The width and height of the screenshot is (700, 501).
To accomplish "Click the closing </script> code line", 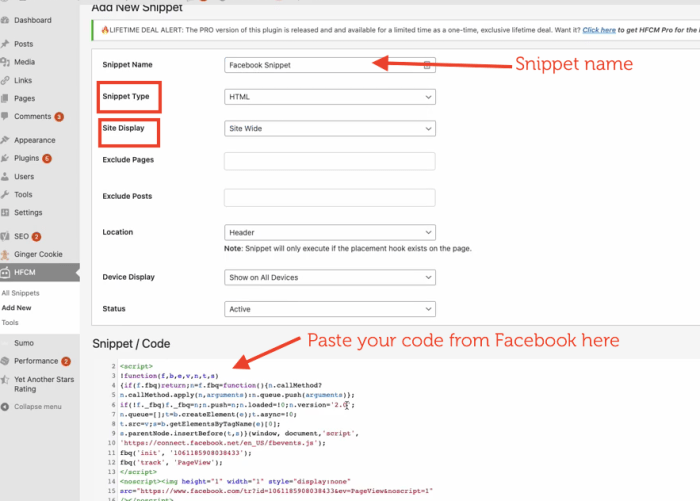I will tap(138, 472).
